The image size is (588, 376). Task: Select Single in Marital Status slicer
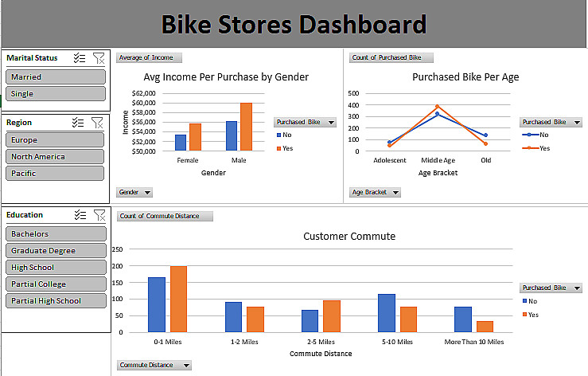tap(56, 94)
